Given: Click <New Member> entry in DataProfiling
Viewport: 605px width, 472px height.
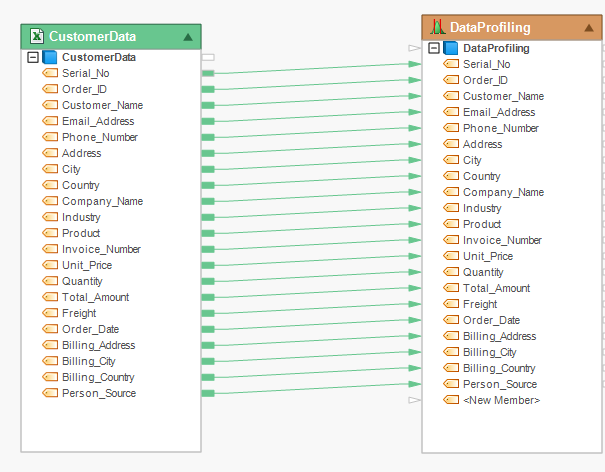Looking at the screenshot, I should pos(501,400).
